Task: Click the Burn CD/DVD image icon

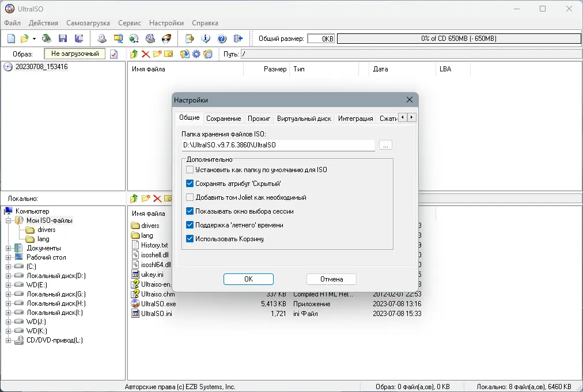Action: coord(166,38)
